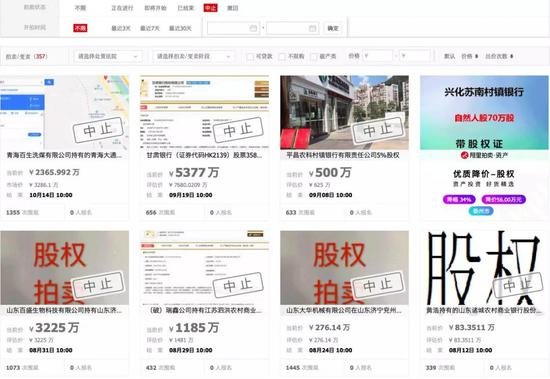550x379 pixels.
Task: Open the 青海百生洗煤有限公司 listing title
Action: point(64,155)
